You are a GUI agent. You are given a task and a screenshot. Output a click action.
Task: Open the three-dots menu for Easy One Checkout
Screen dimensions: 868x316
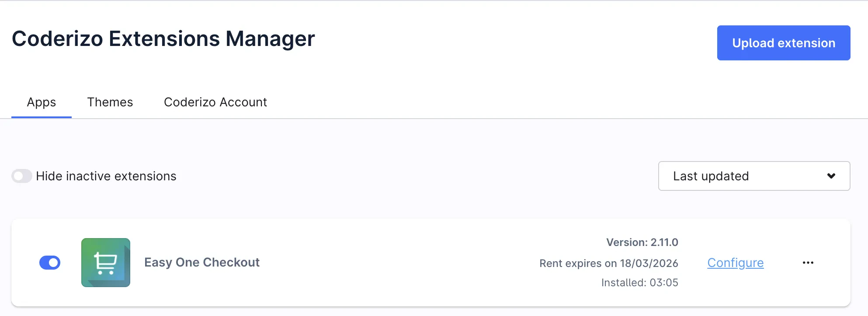(808, 263)
